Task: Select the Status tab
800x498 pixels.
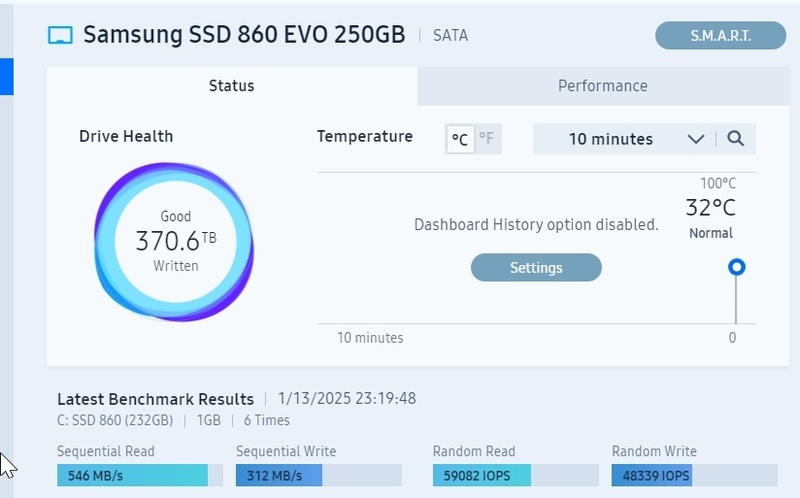Action: (232, 86)
